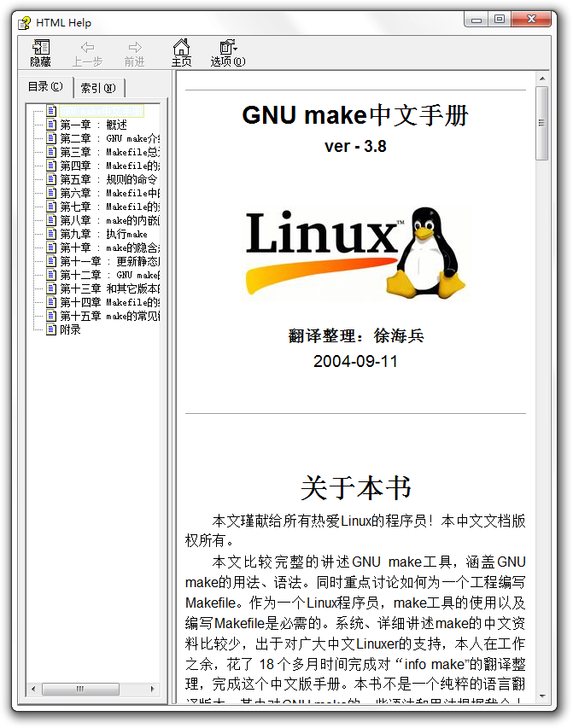This screenshot has width=573, height=728.
Task: Click the 隐藏 (Hide) toolbar icon
Action: coord(40,53)
